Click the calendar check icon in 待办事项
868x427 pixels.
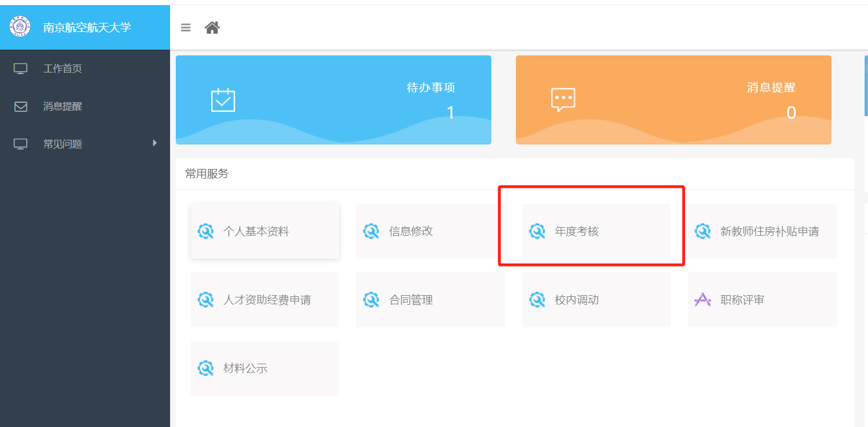coord(223,100)
